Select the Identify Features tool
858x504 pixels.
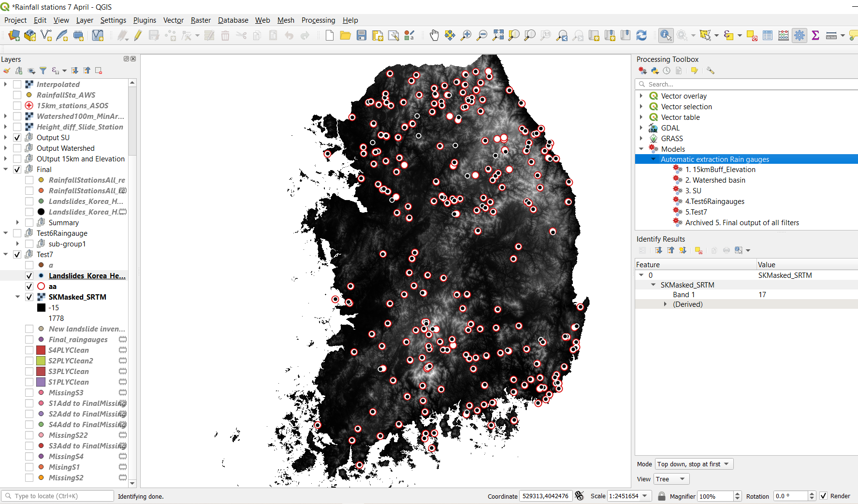(x=666, y=35)
